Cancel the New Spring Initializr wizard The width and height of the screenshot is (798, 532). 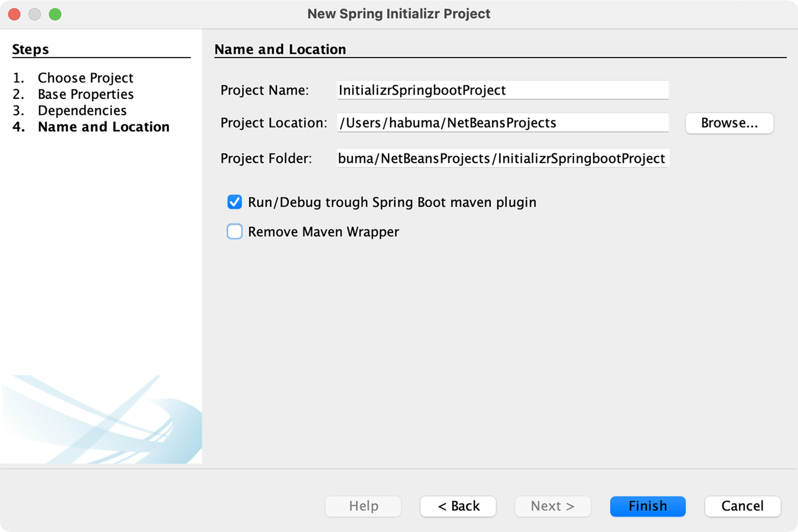[x=742, y=506]
